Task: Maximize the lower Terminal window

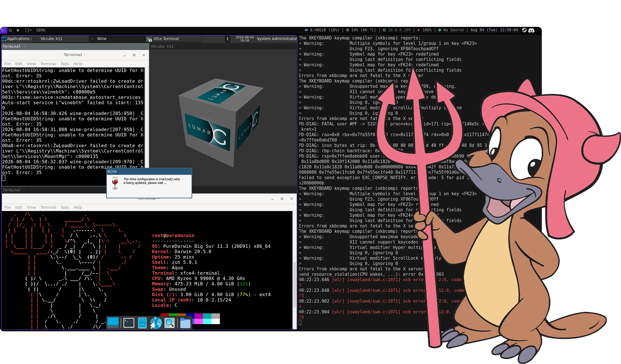Action: pyautogui.click(x=282, y=199)
